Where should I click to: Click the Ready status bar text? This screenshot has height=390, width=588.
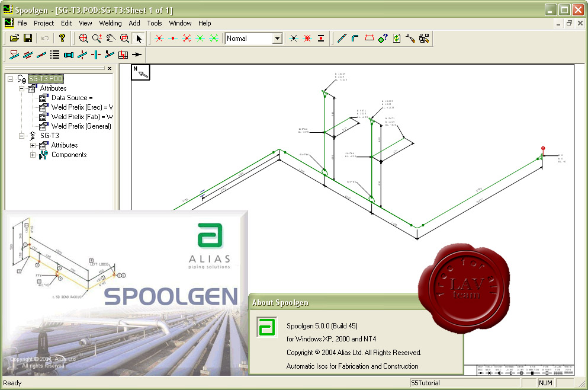click(12, 383)
